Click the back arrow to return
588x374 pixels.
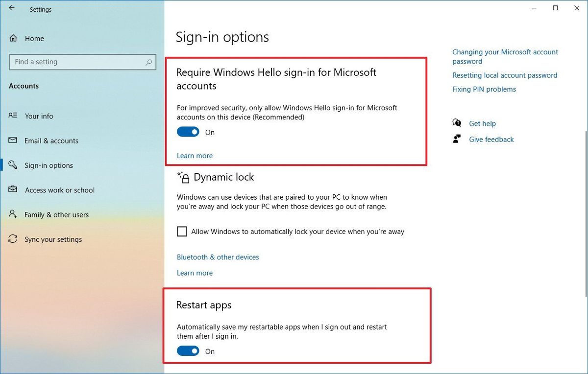12,7
